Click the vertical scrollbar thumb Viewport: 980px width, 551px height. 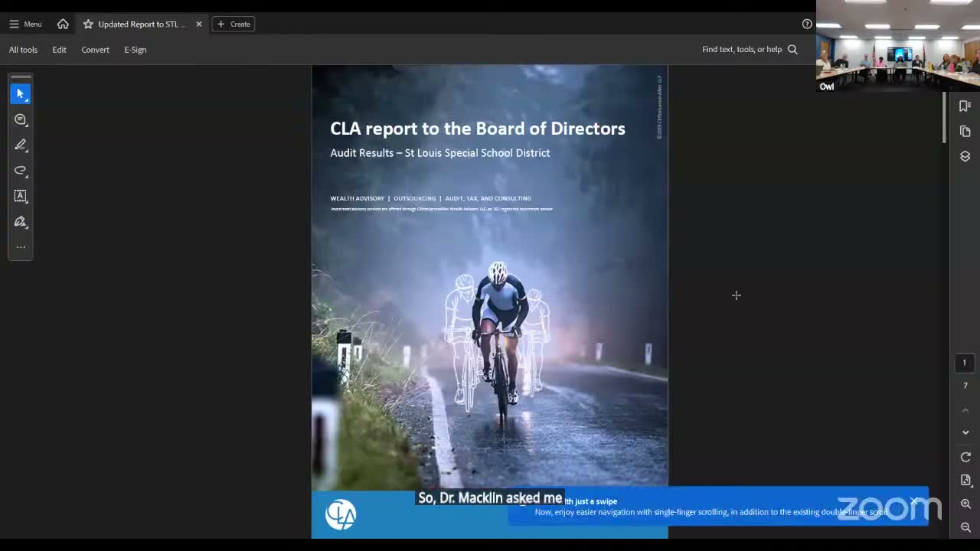coord(944,118)
